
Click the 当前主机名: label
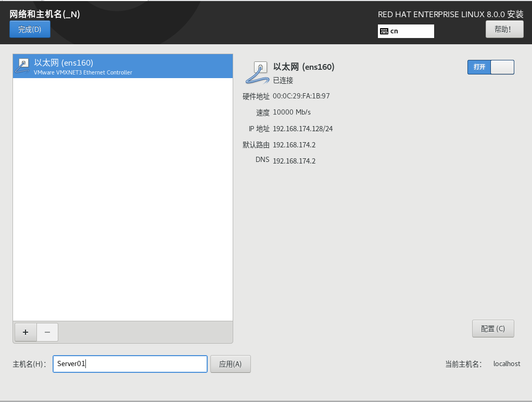click(463, 364)
